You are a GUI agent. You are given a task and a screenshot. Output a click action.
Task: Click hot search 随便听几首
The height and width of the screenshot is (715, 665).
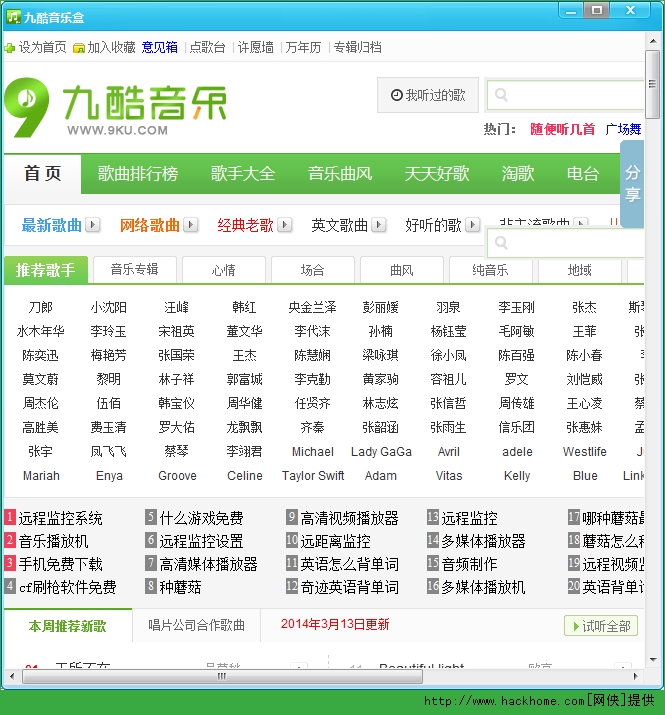[x=562, y=129]
